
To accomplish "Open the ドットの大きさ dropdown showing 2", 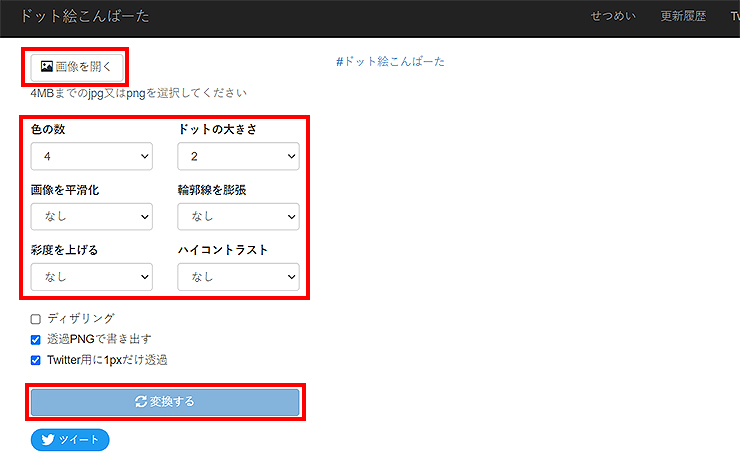I will pos(238,156).
